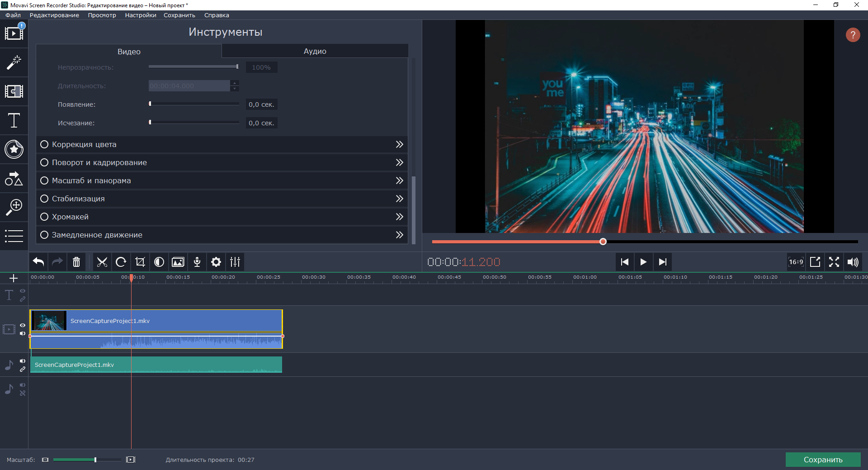This screenshot has height=470, width=868.
Task: Open the Titles tool in left sidebar
Action: [14, 120]
